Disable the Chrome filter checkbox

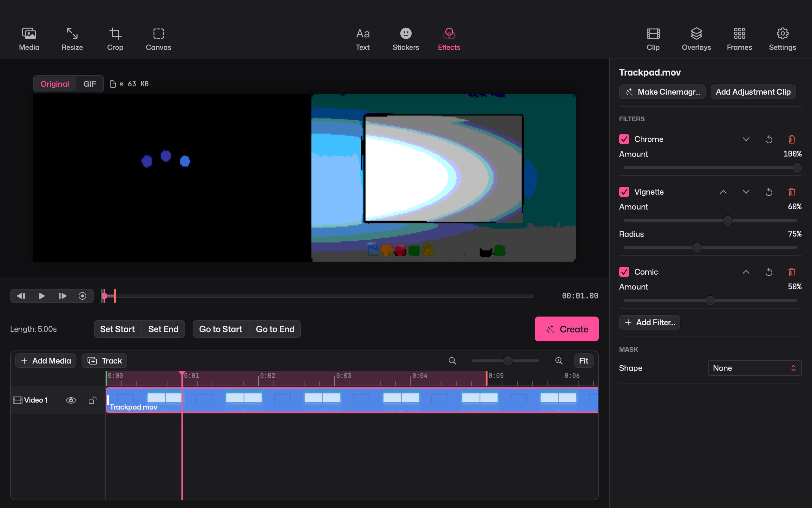(x=624, y=139)
